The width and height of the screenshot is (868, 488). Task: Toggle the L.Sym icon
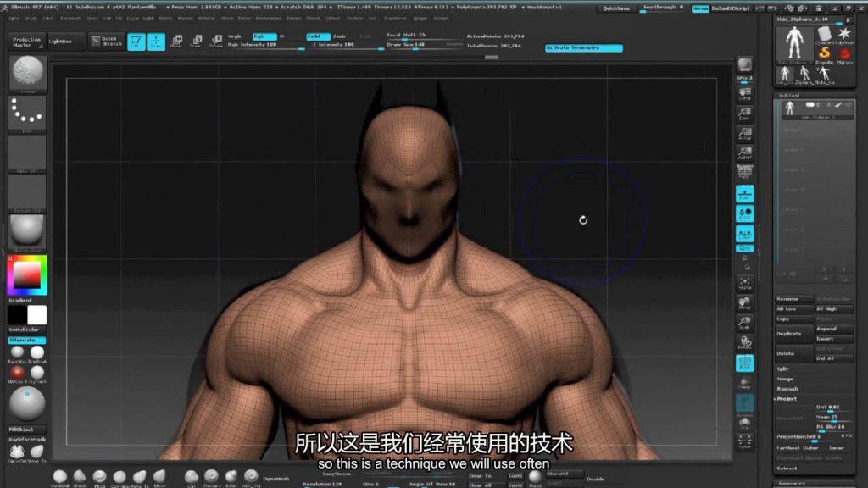pos(745,234)
